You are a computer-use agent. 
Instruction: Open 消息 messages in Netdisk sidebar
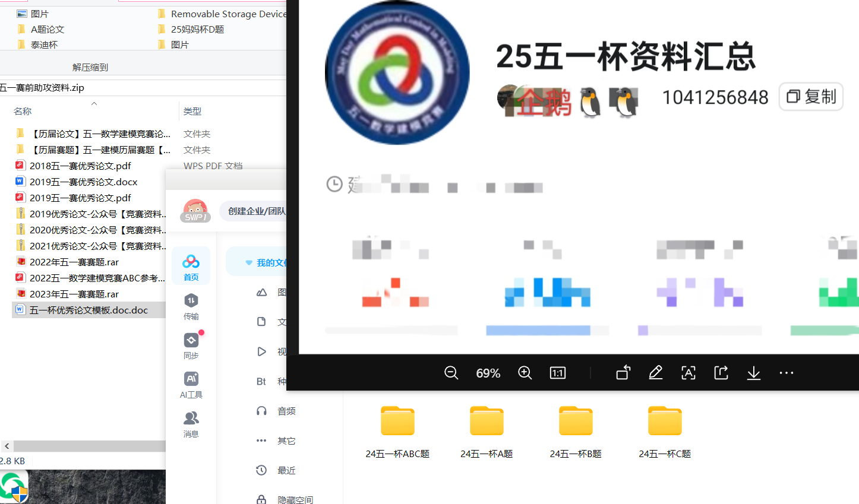pyautogui.click(x=191, y=424)
